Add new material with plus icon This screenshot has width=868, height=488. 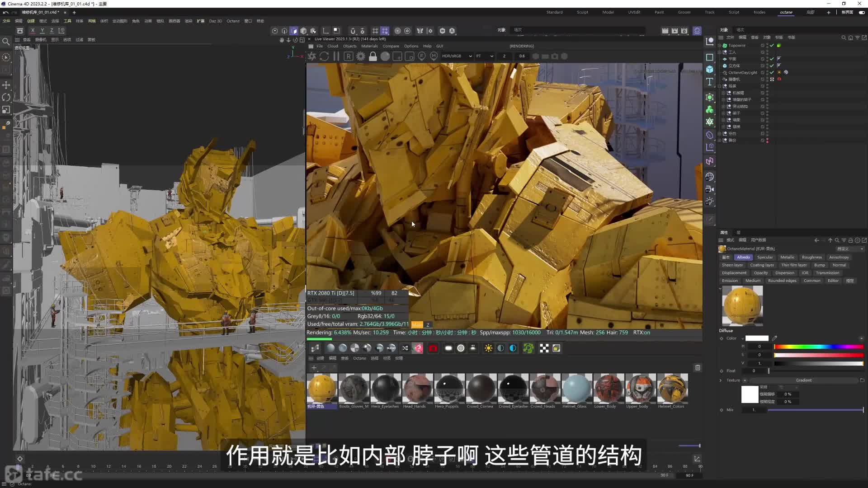[x=314, y=368]
